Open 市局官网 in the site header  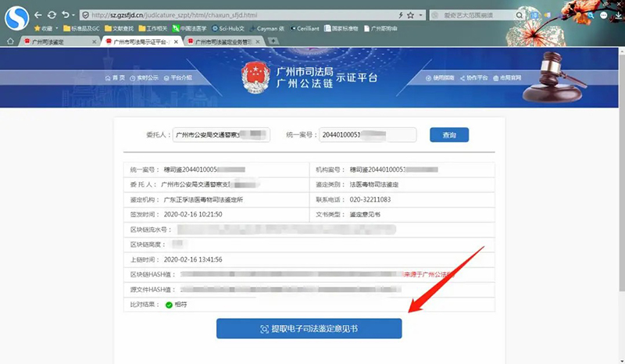[507, 78]
